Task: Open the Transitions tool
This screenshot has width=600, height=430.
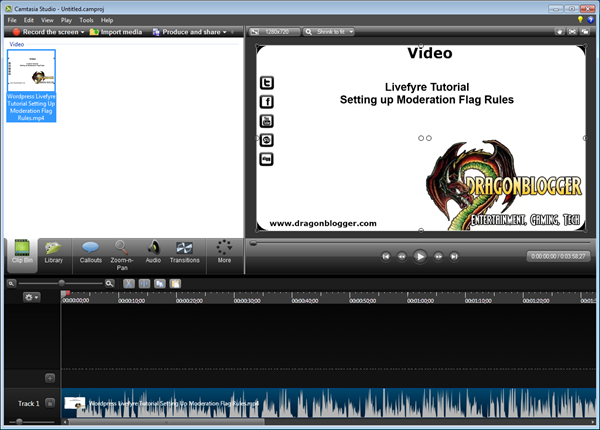Action: 184,252
